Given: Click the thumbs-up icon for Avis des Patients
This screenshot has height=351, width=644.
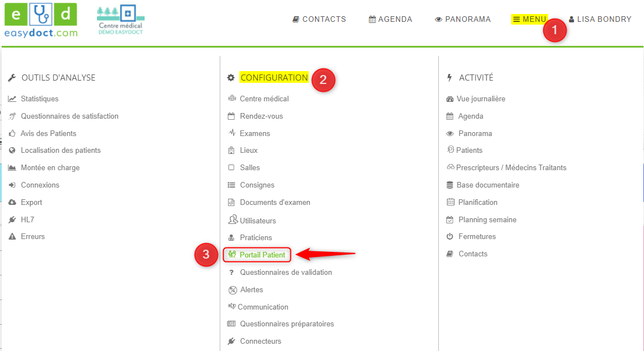Looking at the screenshot, I should [12, 134].
